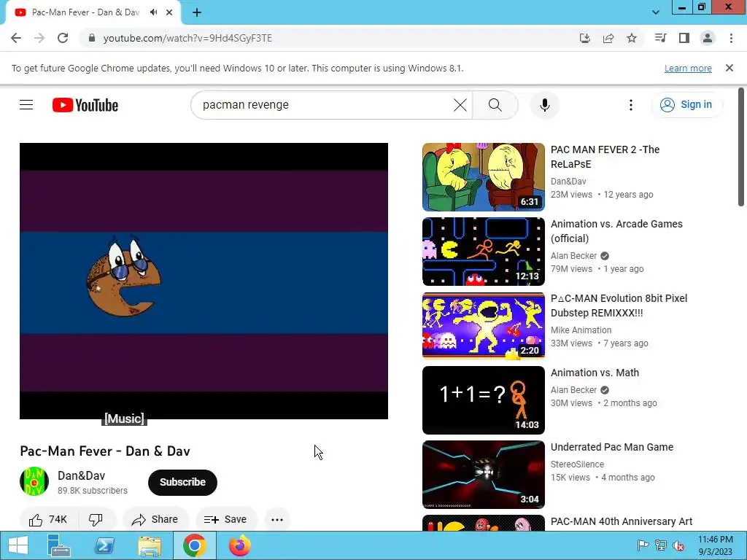Click the taskbar clock showing 11:46 PM
Image resolution: width=747 pixels, height=560 pixels.
coord(715,545)
